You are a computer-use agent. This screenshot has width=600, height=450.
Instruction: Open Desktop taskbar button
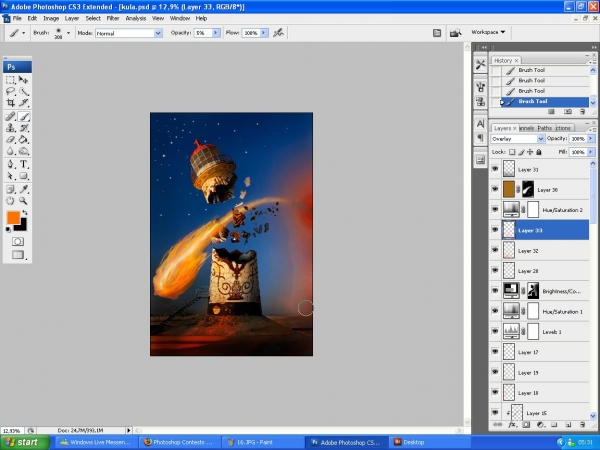[x=429, y=442]
